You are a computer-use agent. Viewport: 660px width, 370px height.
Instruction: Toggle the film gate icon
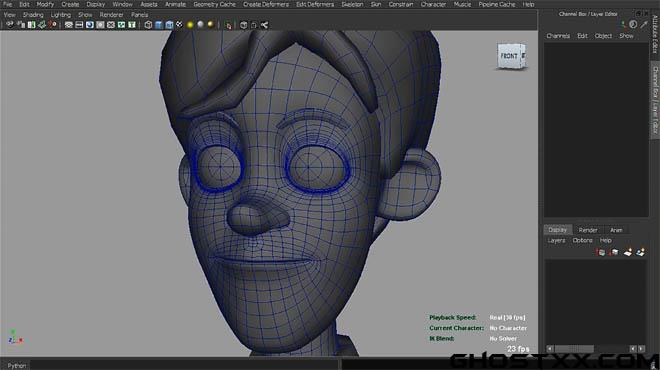pyautogui.click(x=79, y=25)
